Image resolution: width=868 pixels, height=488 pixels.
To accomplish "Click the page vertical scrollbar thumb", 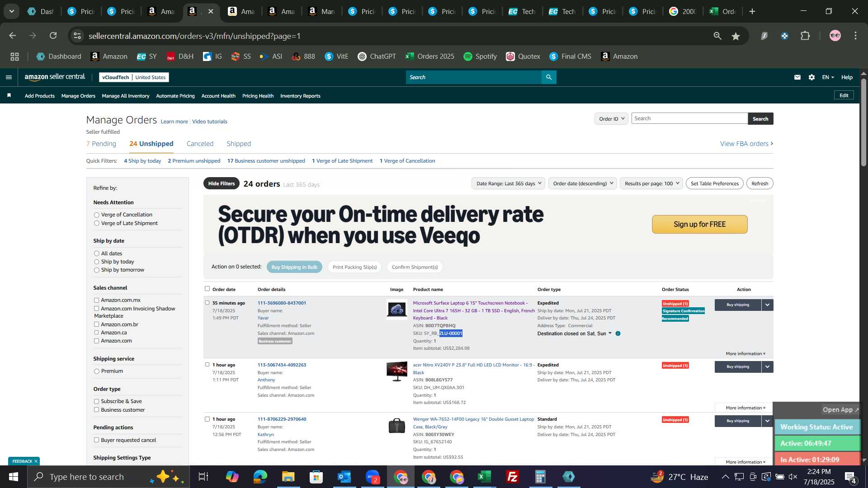I will pyautogui.click(x=863, y=122).
